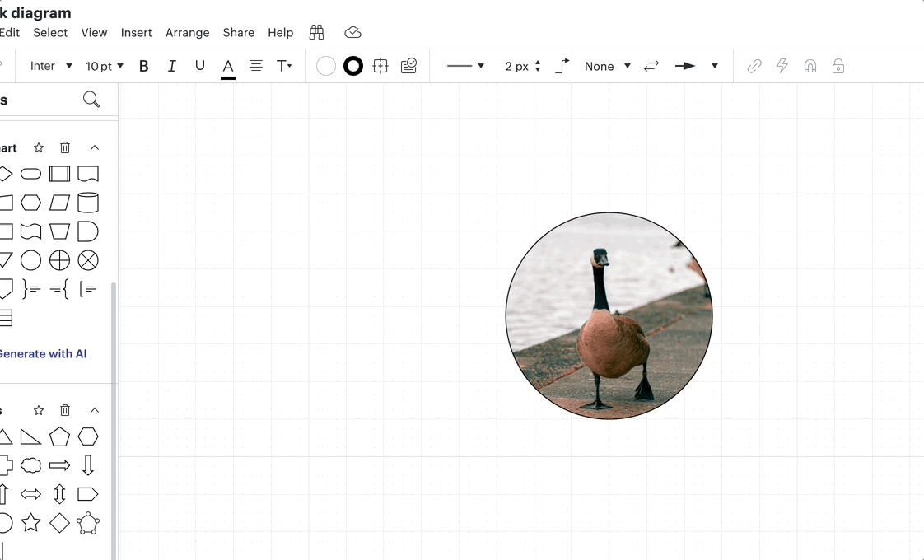This screenshot has height=560, width=924.
Task: Open the Help menu
Action: click(281, 32)
